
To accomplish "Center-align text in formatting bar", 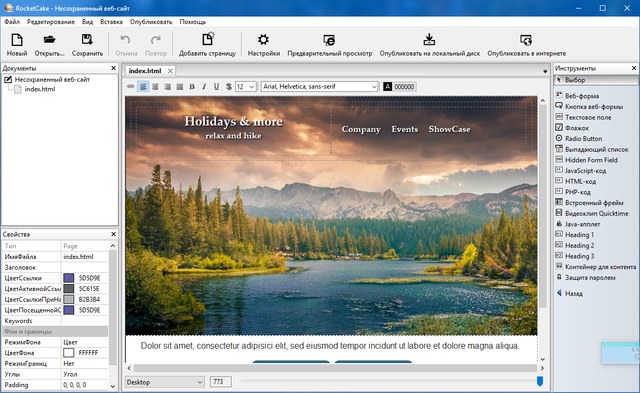I will pyautogui.click(x=155, y=87).
